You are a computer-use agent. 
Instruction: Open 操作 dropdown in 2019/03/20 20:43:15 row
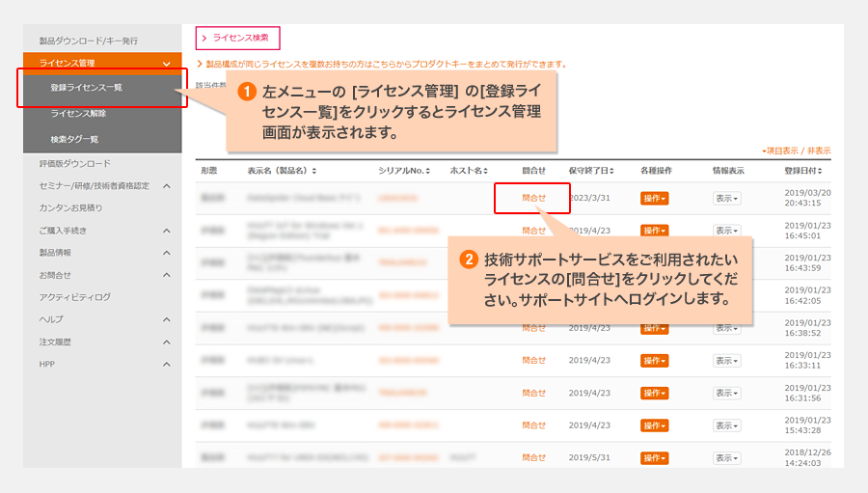pos(654,199)
